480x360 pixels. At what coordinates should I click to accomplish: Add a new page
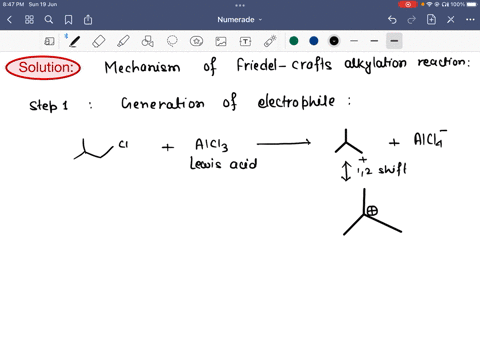(x=431, y=19)
